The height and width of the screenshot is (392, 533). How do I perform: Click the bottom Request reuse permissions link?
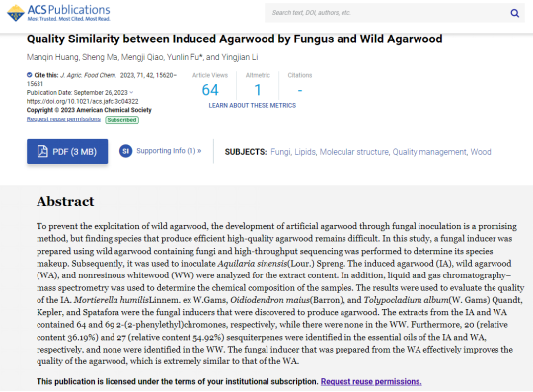(x=371, y=382)
